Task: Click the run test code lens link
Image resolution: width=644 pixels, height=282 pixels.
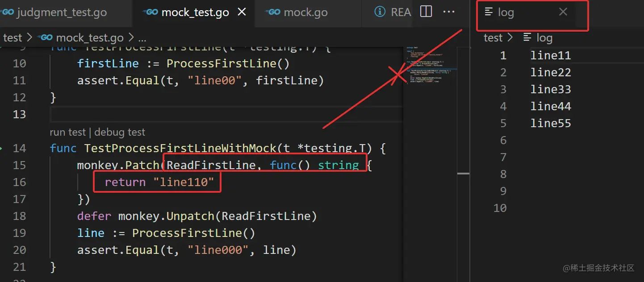Action: [68, 132]
